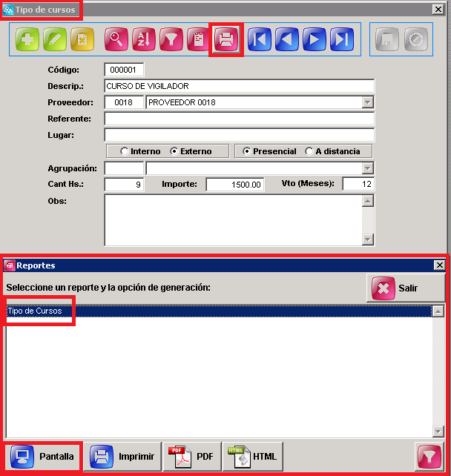Click the yellow delete record icon
This screenshot has height=476, width=451.
point(82,39)
